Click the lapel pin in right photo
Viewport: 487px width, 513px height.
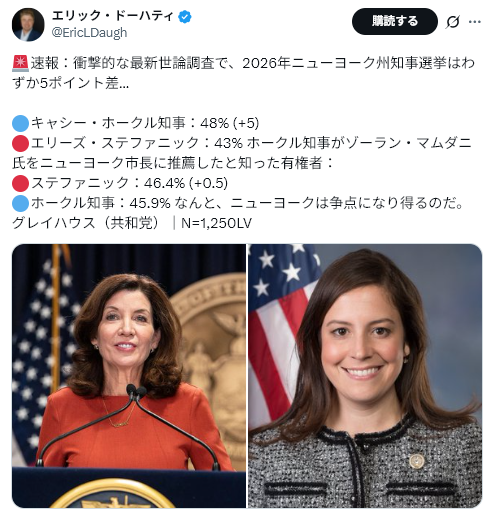click(x=416, y=461)
